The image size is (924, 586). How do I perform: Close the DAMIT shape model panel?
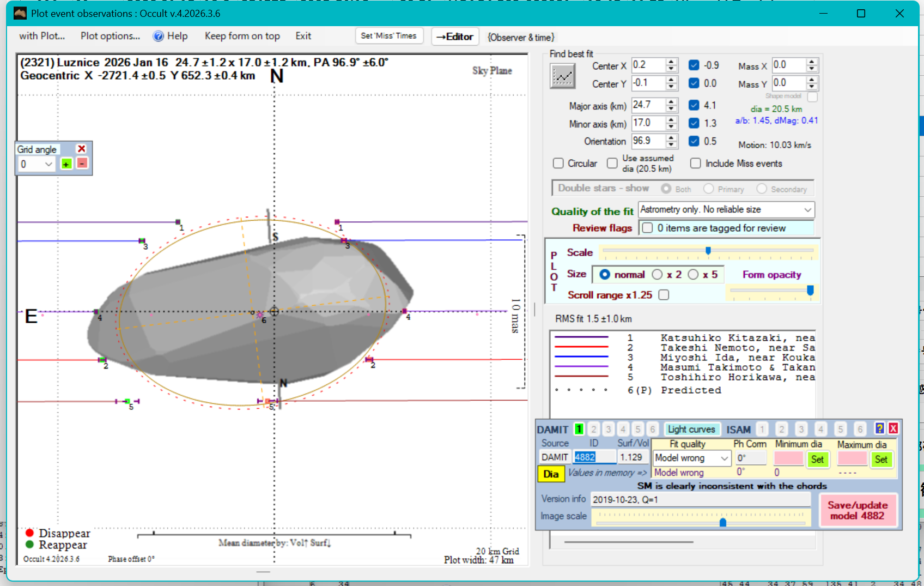[893, 428]
